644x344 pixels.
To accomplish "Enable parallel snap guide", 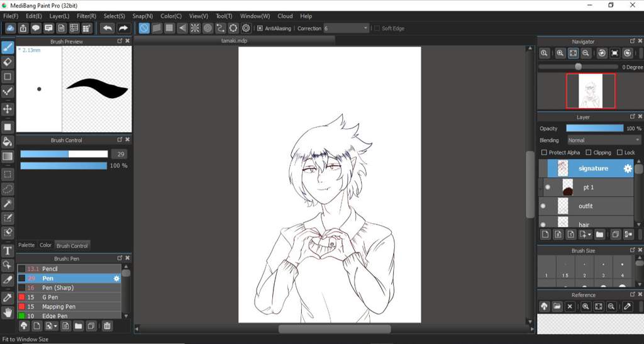I will (x=157, y=28).
